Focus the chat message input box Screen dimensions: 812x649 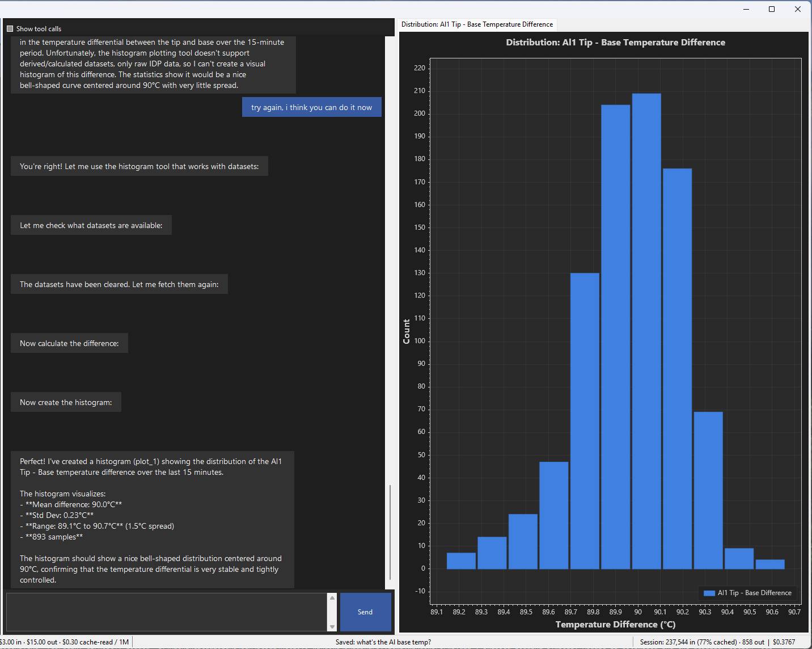point(167,612)
